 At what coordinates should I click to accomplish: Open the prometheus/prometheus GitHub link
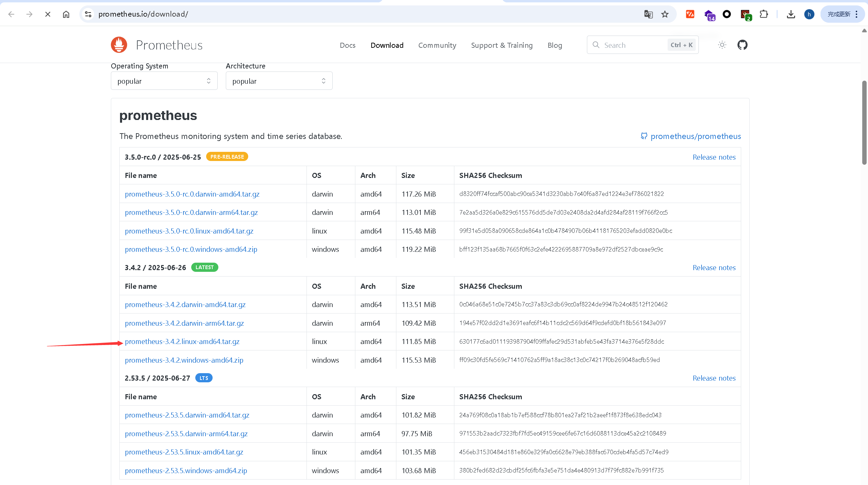[x=696, y=136]
